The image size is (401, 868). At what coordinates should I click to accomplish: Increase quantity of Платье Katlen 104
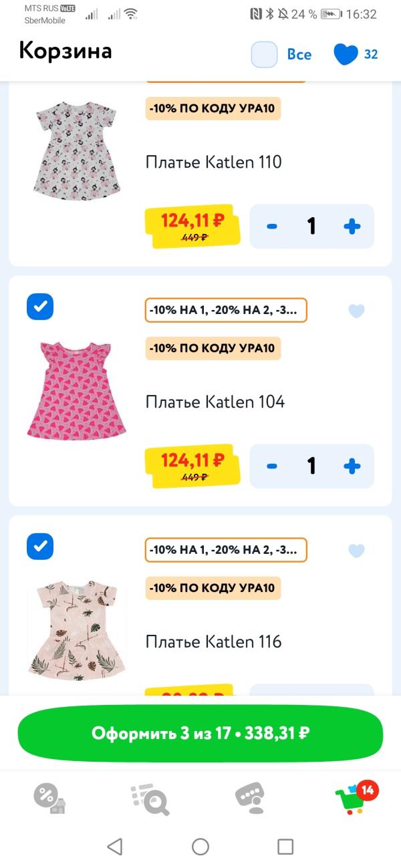point(352,466)
